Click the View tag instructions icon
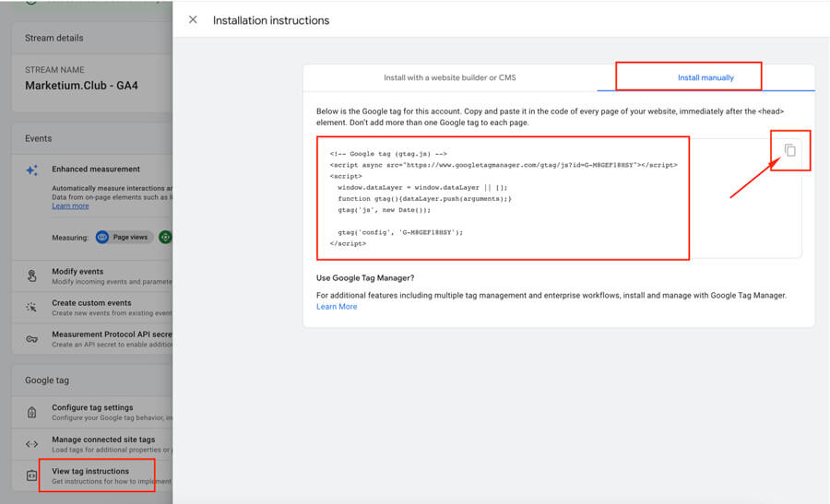This screenshot has width=830, height=504. coord(32,475)
